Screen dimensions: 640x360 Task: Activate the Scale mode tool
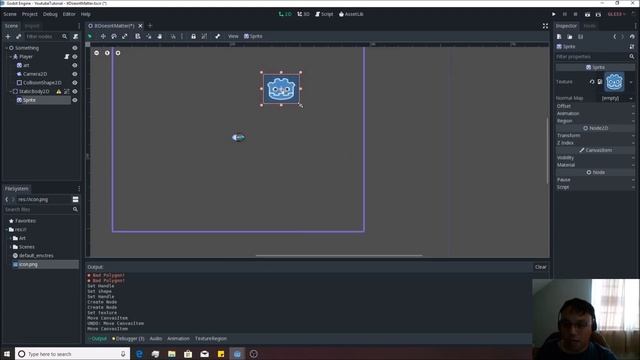pyautogui.click(x=124, y=36)
